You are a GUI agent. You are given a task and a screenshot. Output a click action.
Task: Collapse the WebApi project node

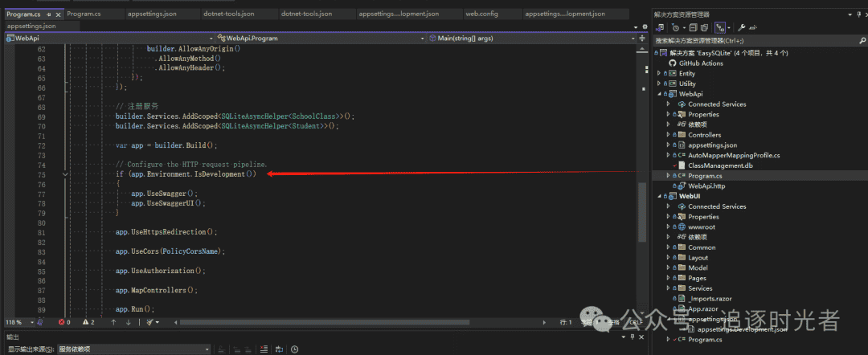pos(660,94)
